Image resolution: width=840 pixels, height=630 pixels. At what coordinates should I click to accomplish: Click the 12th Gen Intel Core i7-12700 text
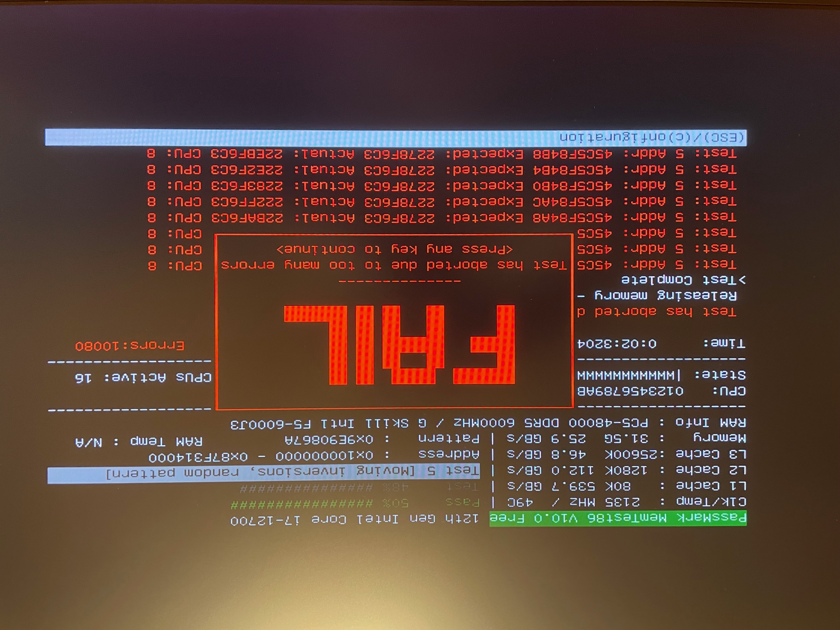[x=354, y=520]
